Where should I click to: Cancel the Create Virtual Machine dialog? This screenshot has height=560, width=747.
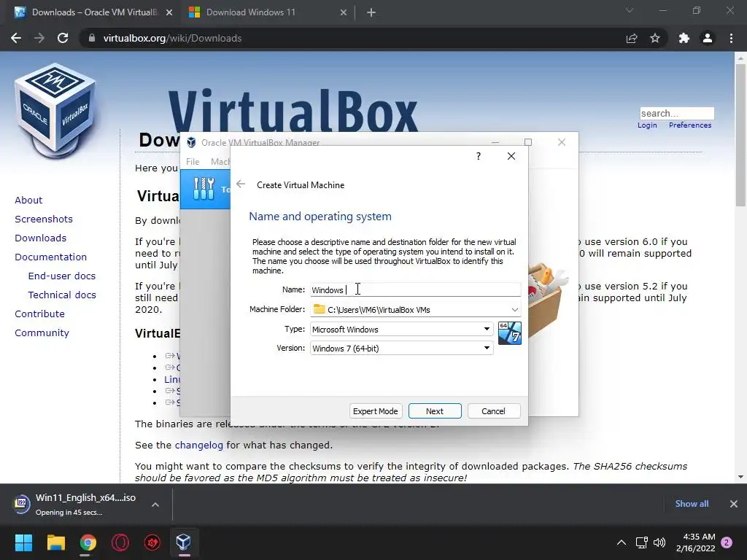[x=494, y=411]
